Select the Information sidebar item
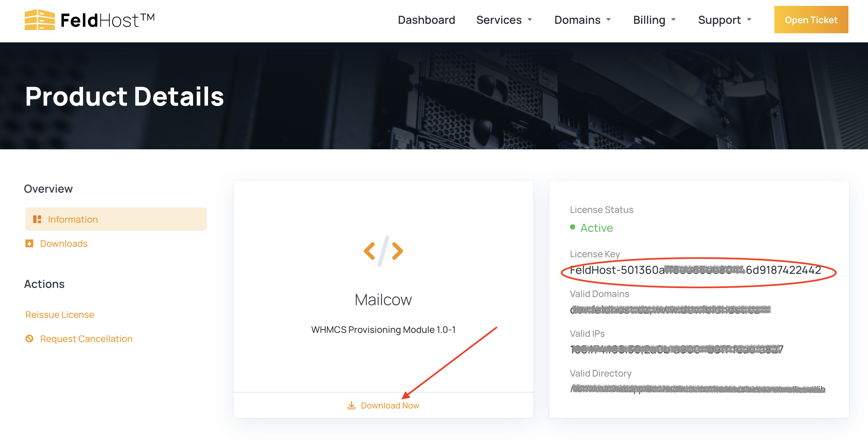 (x=115, y=219)
